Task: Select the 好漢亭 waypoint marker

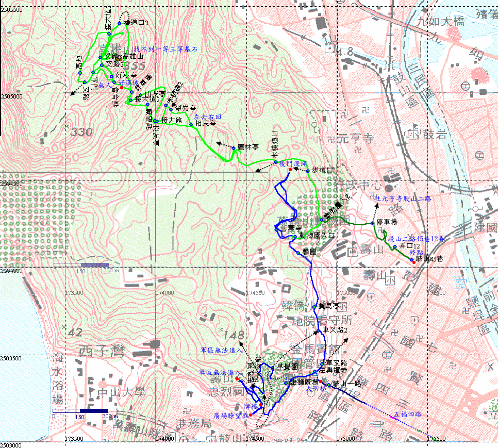Action: pyautogui.click(x=111, y=76)
